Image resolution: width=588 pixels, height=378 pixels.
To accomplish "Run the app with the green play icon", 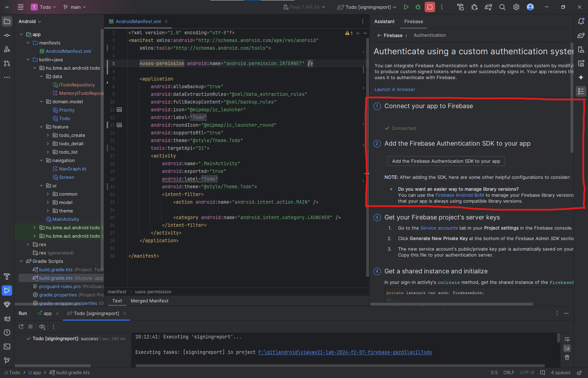I will click(406, 7).
